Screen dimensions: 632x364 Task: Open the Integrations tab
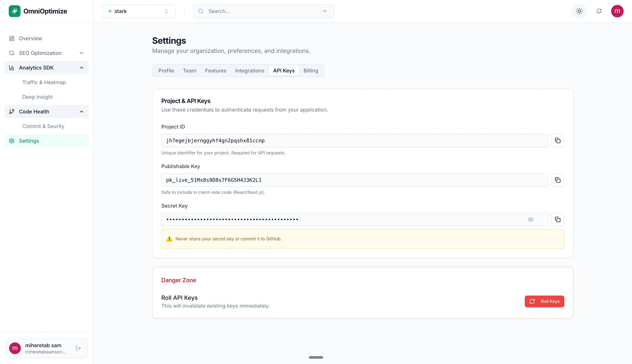[x=250, y=71]
